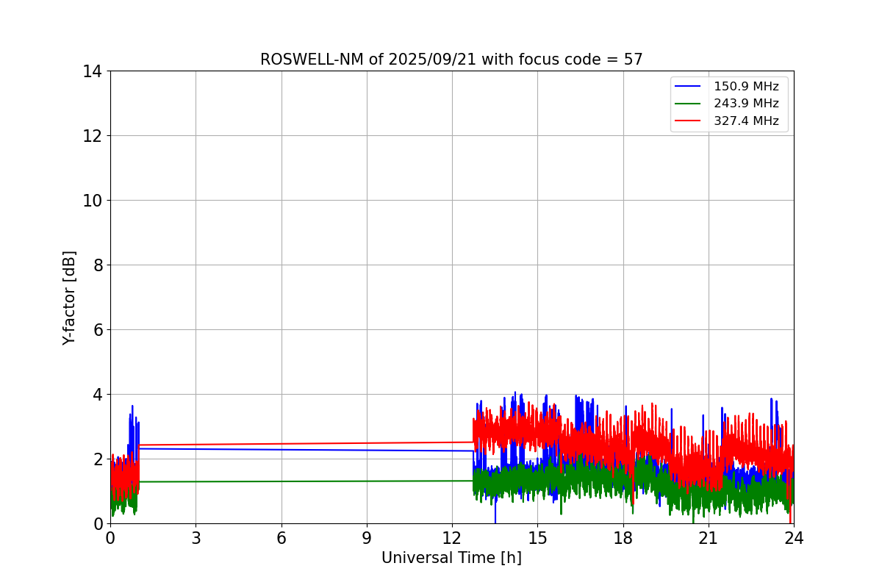Click the plot title ROSWELL-NM 2025/09/21
This screenshot has height=588, width=882.
click(x=451, y=60)
